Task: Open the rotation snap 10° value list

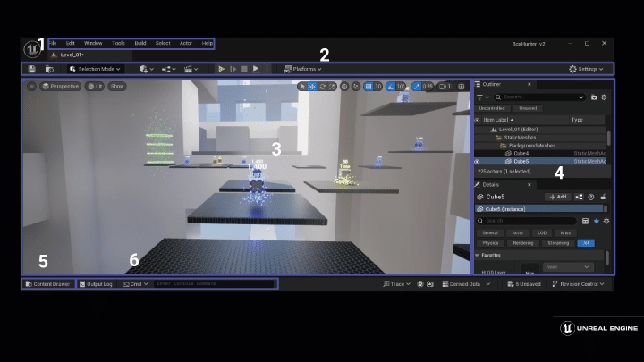Action: click(401, 86)
